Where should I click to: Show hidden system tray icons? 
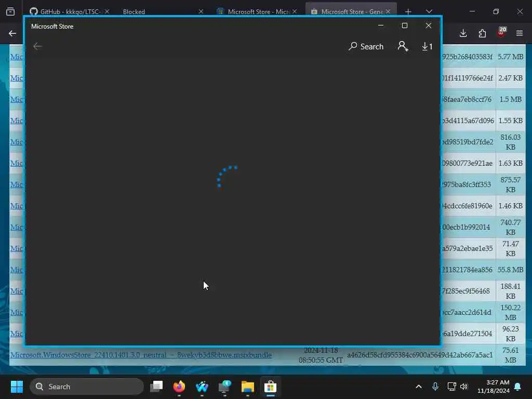click(x=419, y=387)
